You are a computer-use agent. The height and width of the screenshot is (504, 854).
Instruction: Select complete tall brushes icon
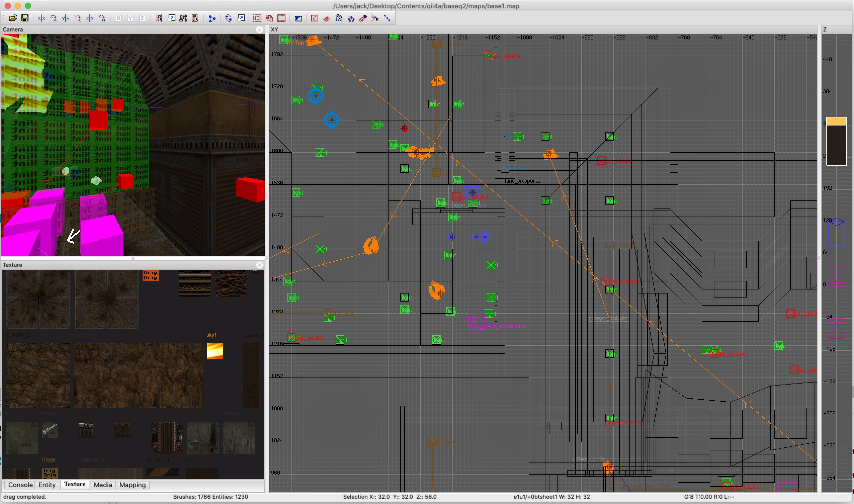(159, 18)
